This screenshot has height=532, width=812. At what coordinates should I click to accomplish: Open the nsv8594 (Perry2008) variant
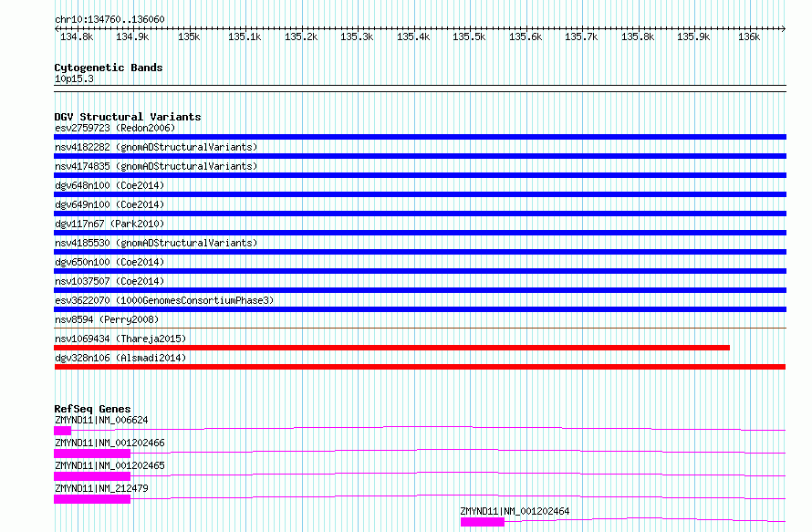pos(107,319)
